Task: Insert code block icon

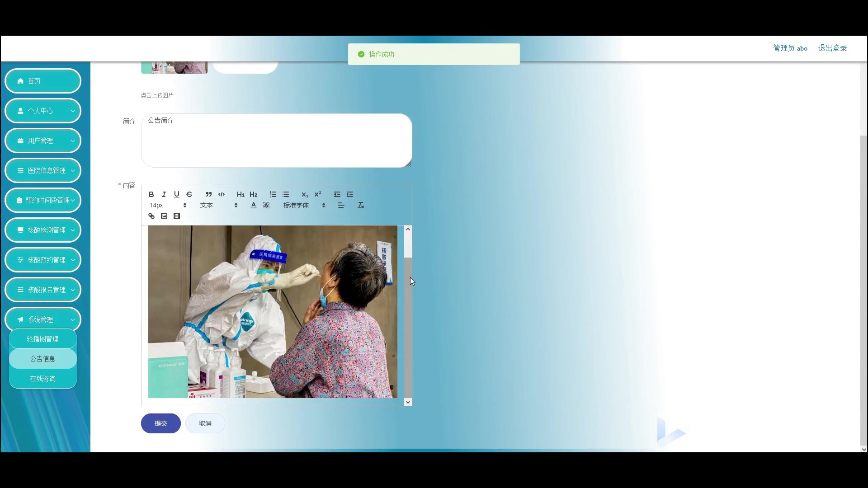Action: 222,194
